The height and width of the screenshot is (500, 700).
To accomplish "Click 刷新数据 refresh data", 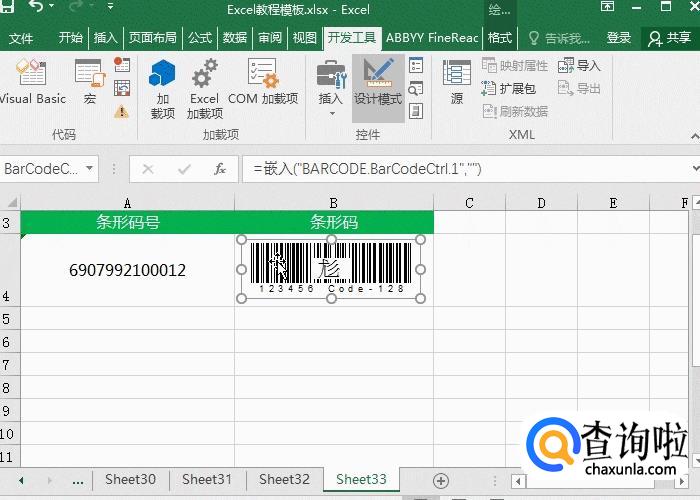I will click(515, 111).
